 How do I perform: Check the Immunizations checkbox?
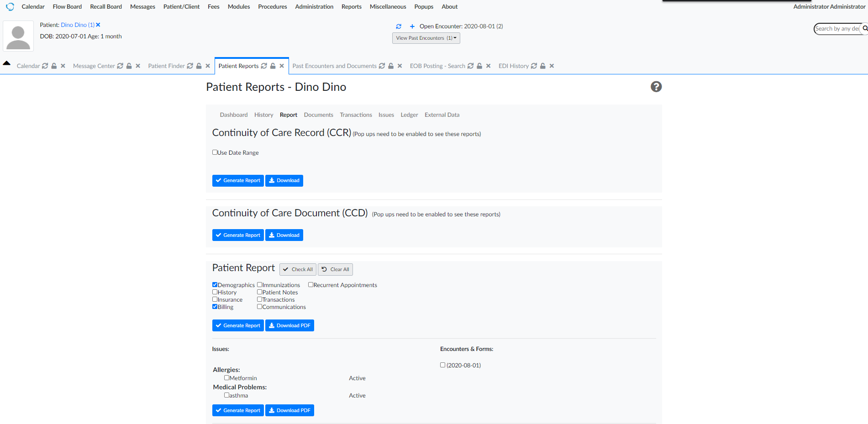[x=259, y=284]
